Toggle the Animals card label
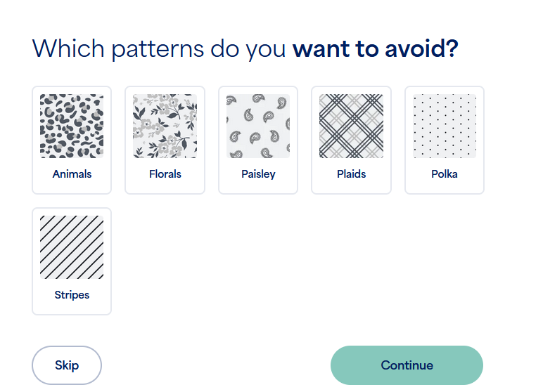This screenshot has width=543, height=392. 72,174
